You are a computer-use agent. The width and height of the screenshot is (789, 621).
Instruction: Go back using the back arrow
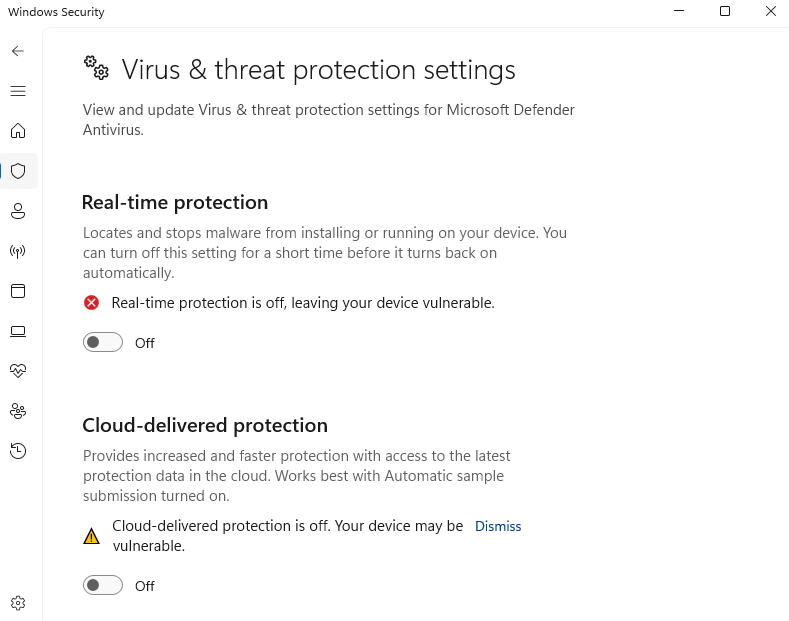pyautogui.click(x=18, y=51)
